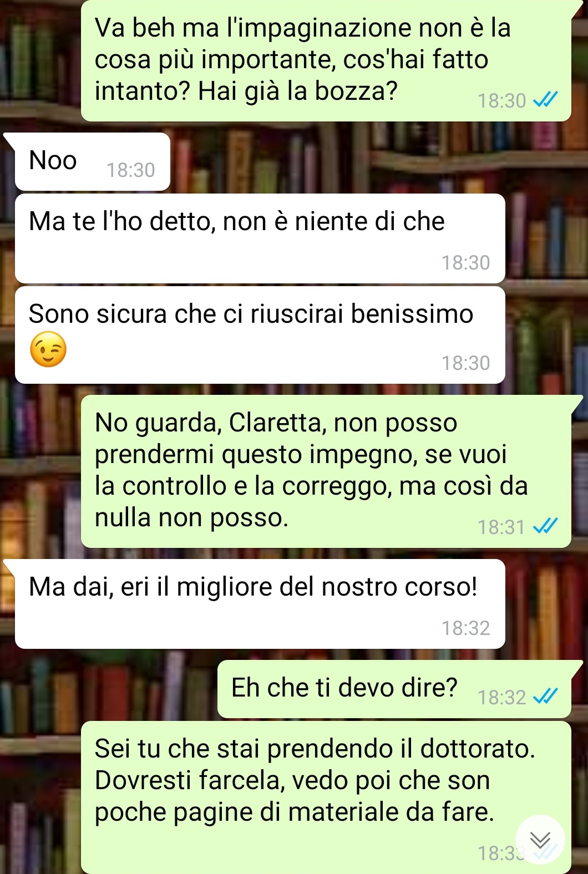Tap the text 'Hai già la bozza?'
The height and width of the screenshot is (874, 588).
[x=298, y=91]
